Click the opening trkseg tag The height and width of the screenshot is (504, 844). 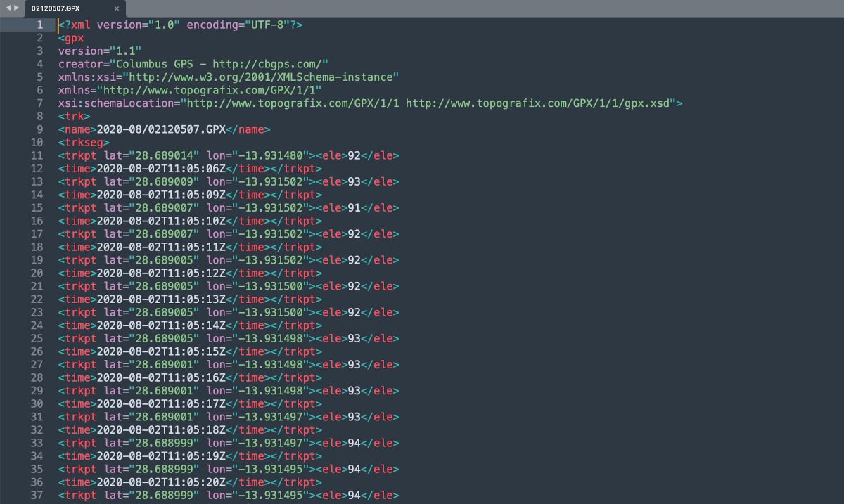[x=84, y=143]
